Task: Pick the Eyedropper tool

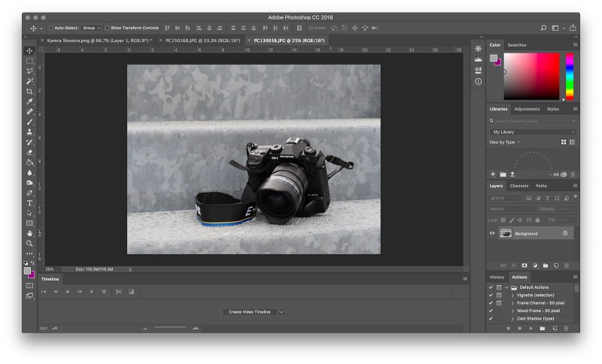Action: coord(30,102)
